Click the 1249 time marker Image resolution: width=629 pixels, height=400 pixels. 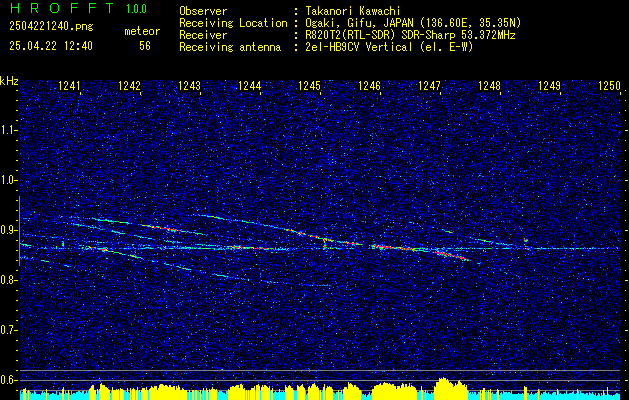pos(549,86)
